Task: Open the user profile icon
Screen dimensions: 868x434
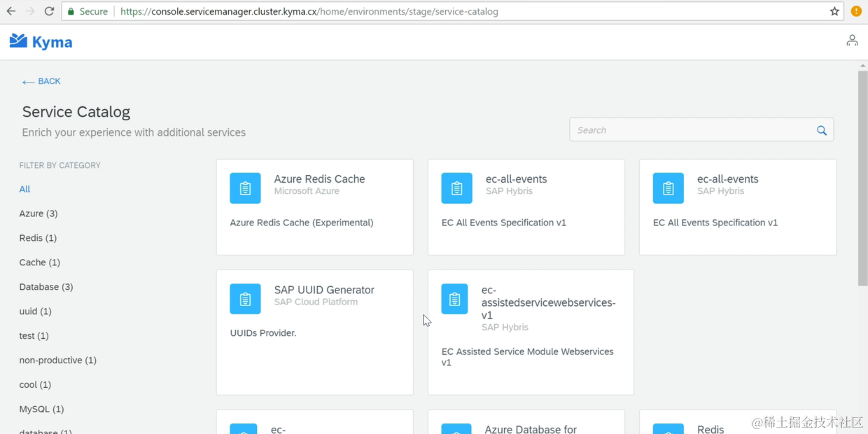Action: point(852,41)
